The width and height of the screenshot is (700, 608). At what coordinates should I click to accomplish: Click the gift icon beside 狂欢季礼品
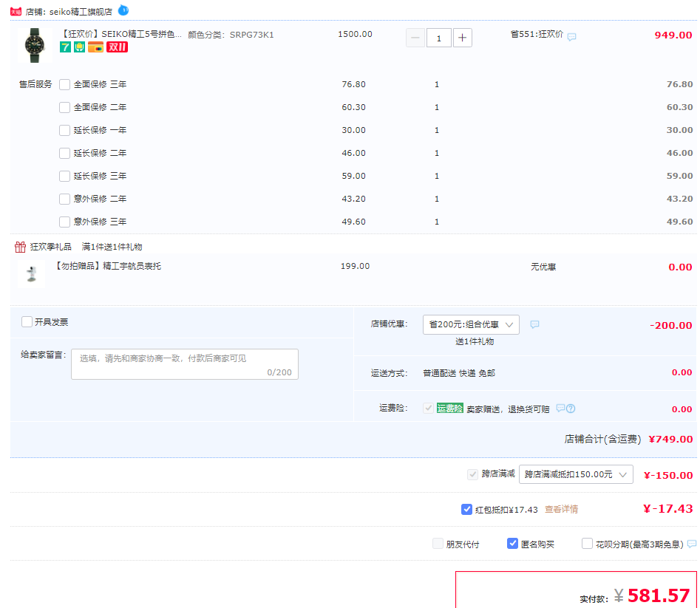[20, 247]
